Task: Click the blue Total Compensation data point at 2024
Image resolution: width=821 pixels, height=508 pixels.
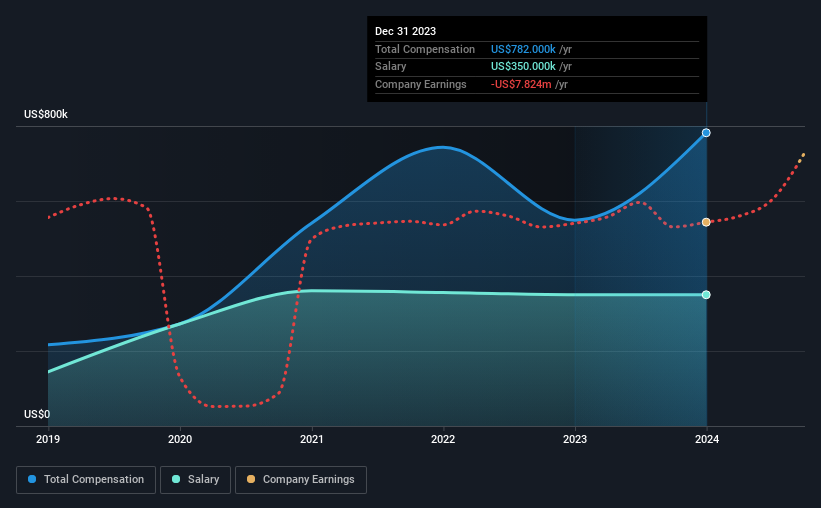Action: [x=706, y=133]
